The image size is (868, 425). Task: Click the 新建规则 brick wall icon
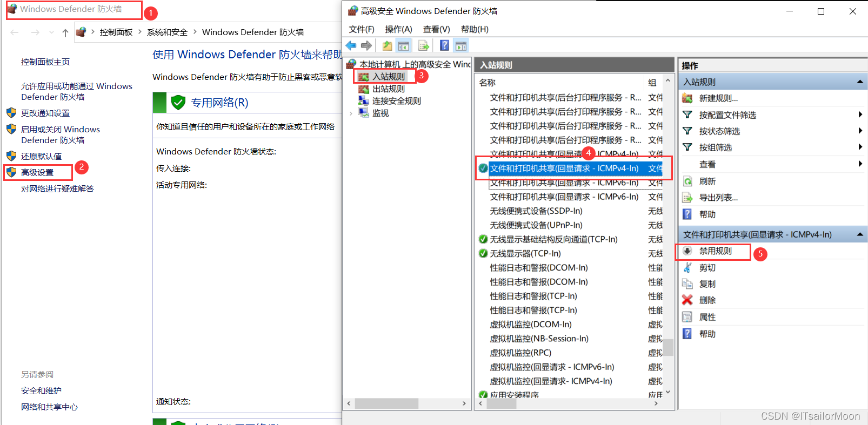(687, 98)
